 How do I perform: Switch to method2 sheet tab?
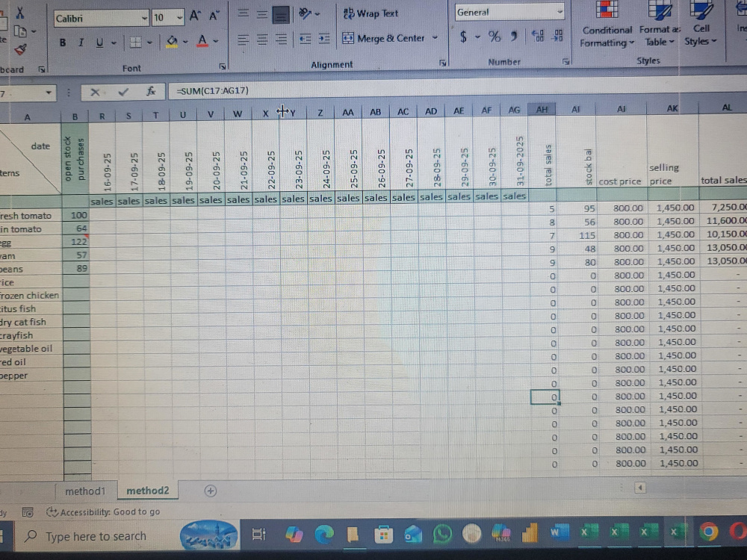click(x=148, y=491)
